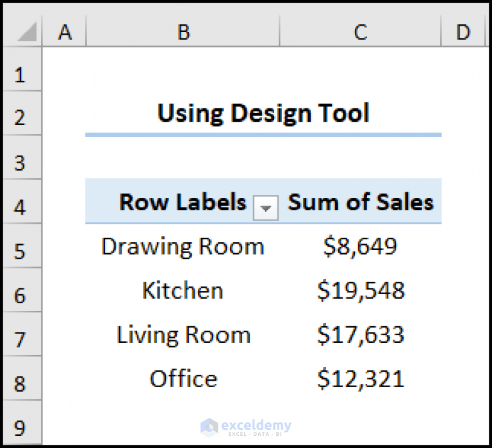Select row 3 header

[x=22, y=157]
